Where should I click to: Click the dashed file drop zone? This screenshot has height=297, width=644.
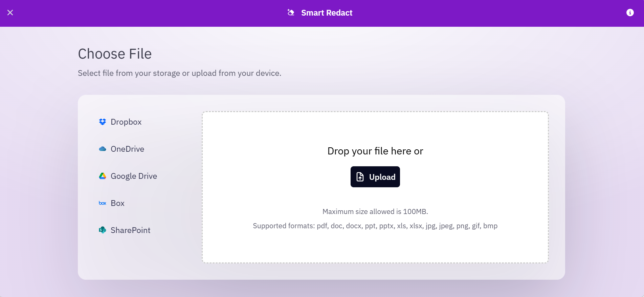click(x=375, y=187)
